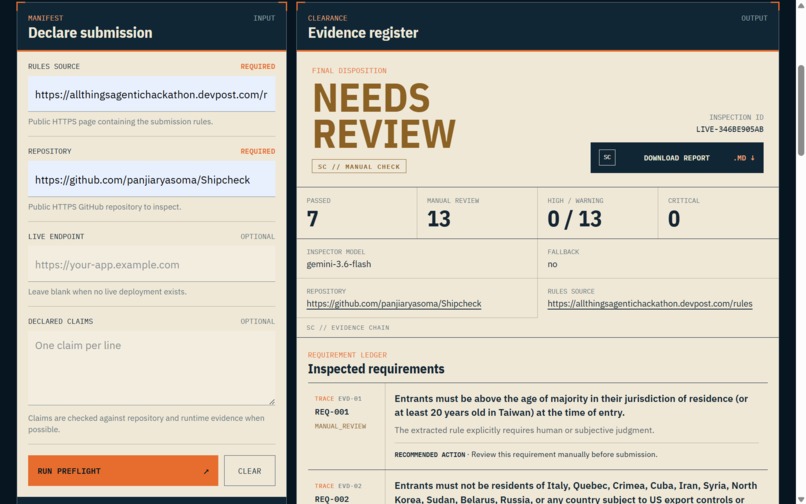Click the Recommended Action line for REQ-001
Screen dimensions: 806x504
525,455
